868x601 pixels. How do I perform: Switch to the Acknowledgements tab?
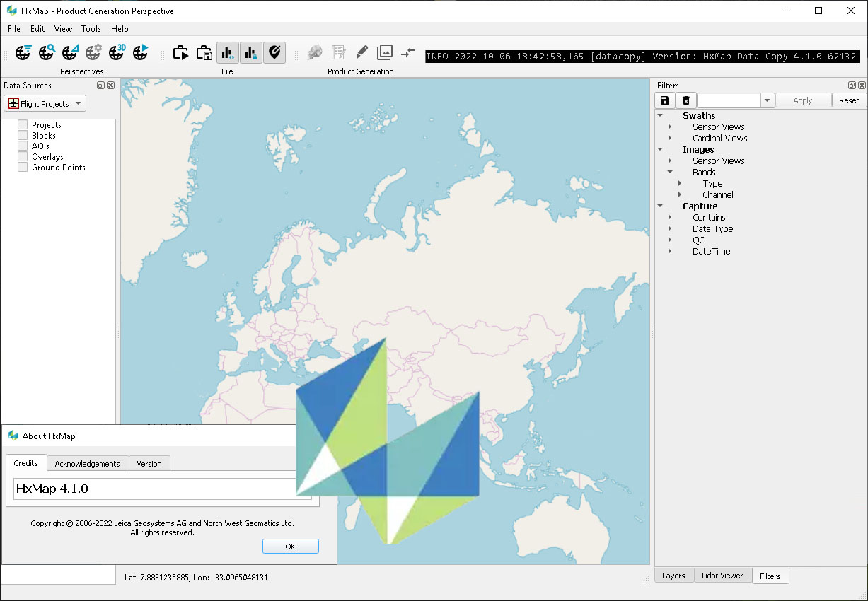coord(87,463)
